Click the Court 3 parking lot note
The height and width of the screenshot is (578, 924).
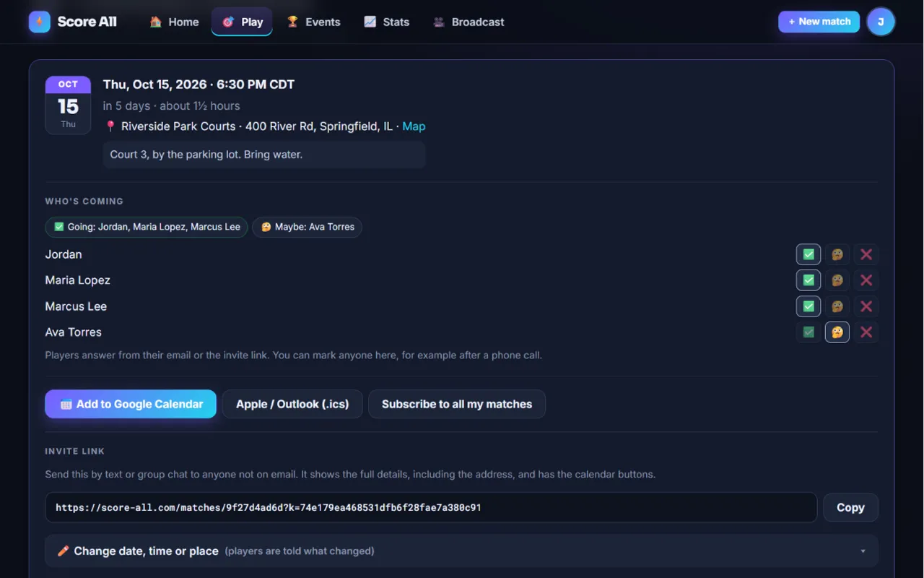tap(264, 155)
